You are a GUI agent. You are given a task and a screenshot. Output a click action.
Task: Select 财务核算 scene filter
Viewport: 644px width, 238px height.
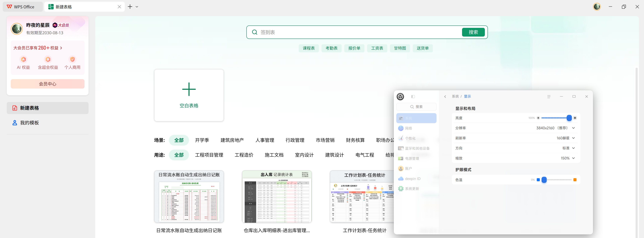355,140
